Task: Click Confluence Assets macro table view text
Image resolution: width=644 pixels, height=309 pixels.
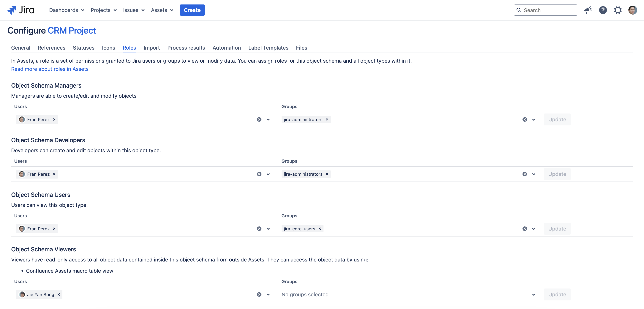Action: click(x=70, y=271)
